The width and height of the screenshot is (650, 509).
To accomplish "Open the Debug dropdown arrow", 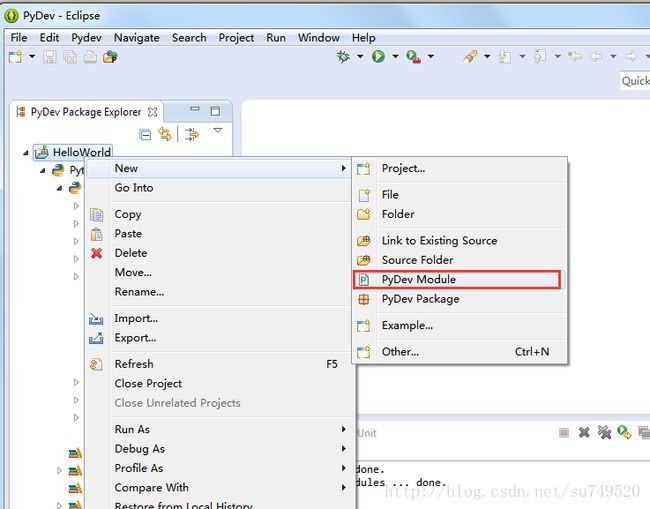I will 360,56.
